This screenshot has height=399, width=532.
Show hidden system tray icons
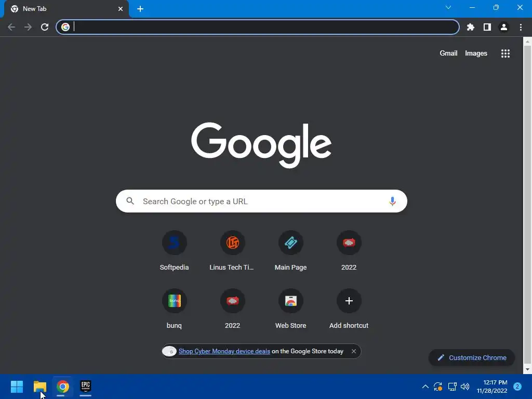tap(425, 387)
